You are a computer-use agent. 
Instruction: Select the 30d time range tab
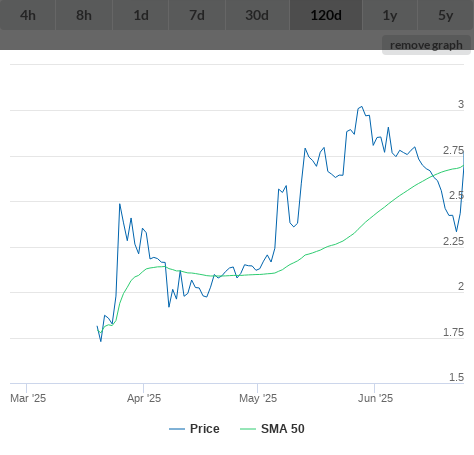pyautogui.click(x=257, y=15)
